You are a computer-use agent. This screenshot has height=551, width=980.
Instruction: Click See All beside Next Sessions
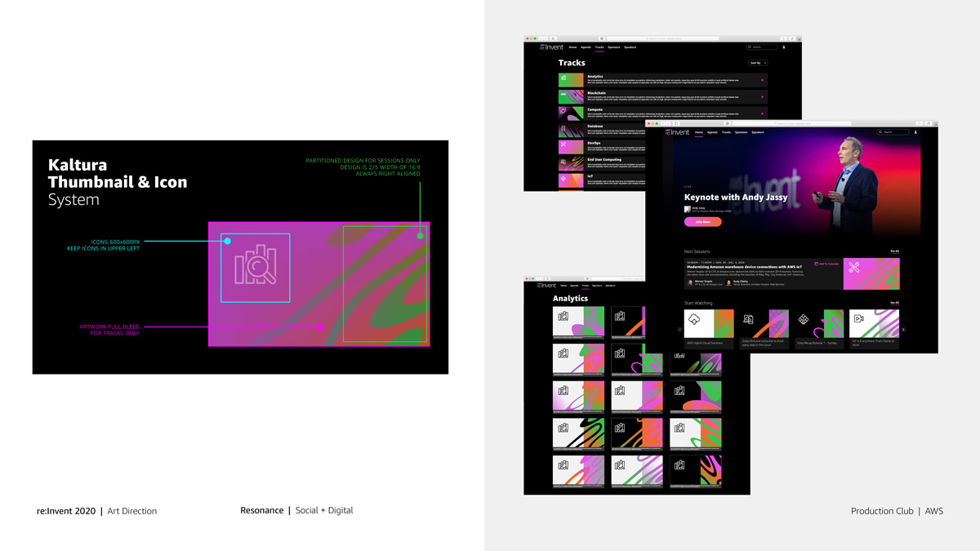(x=894, y=251)
